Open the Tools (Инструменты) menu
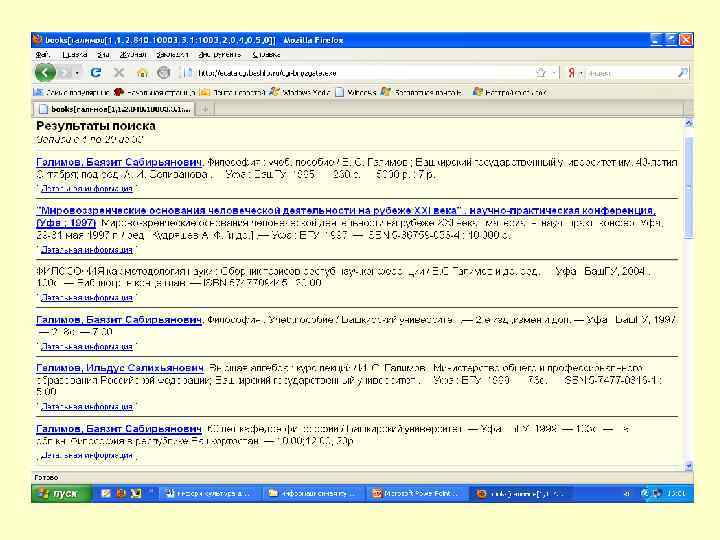Screen dimensions: 720x540 220,55
